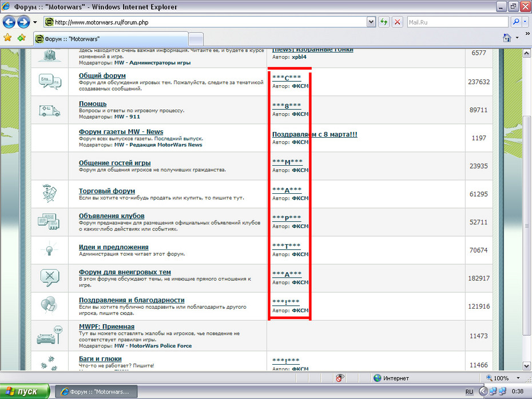This screenshot has width=532, height=399.
Task: Click the Stop loading red X icon
Action: coord(398,22)
